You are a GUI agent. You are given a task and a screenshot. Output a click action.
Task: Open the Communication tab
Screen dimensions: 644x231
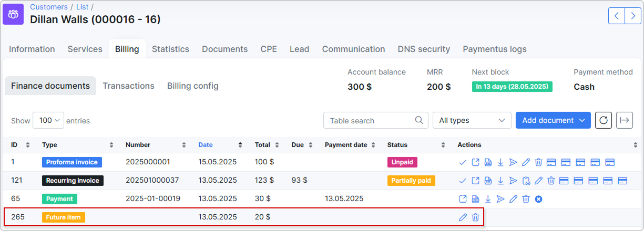point(353,49)
